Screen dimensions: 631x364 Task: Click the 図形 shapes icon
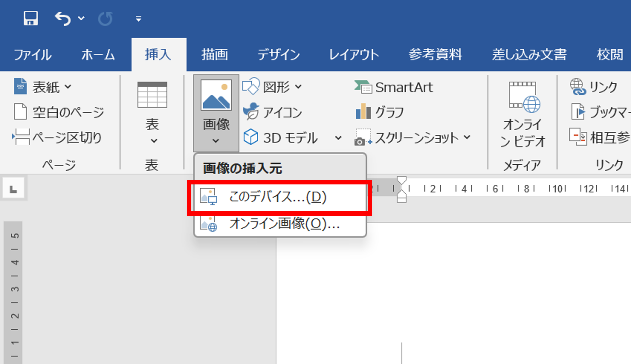click(251, 86)
